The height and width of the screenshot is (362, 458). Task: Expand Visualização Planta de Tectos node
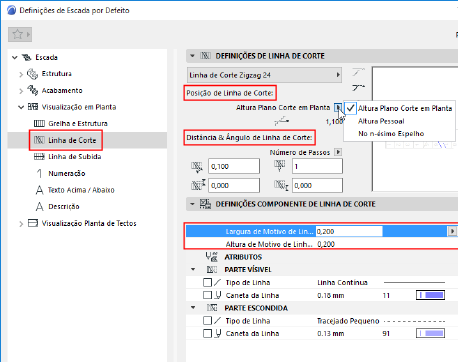[21, 224]
